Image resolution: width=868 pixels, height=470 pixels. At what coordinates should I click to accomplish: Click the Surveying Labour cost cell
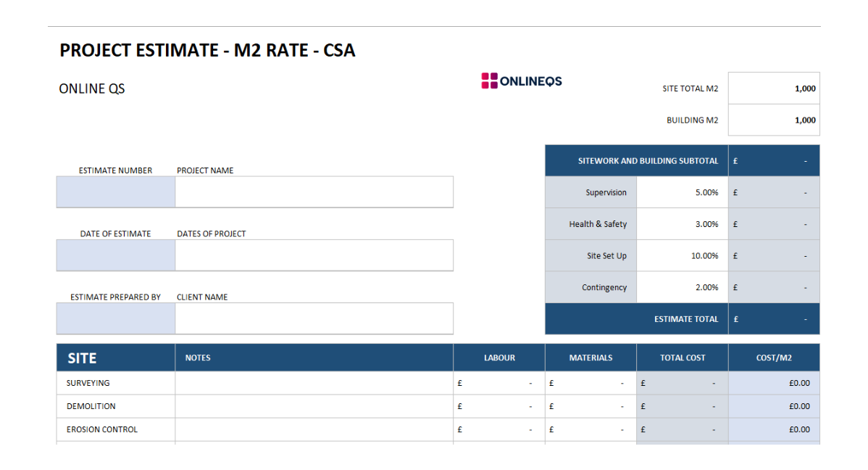(498, 383)
